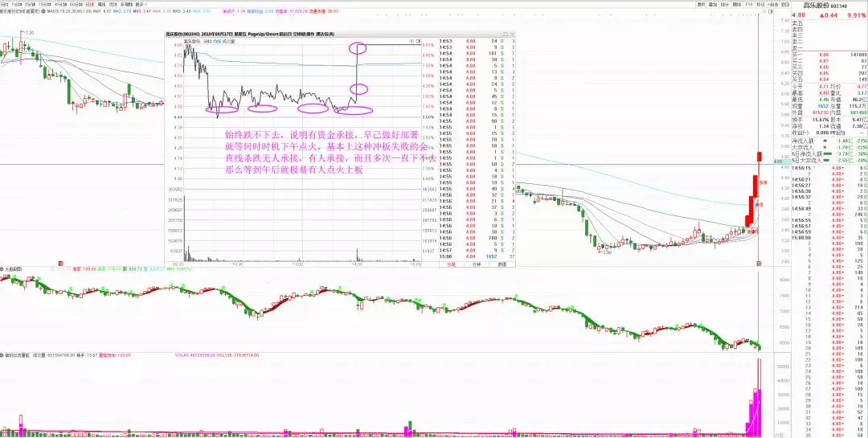This screenshot has width=868, height=438.
Task: Open the 统计 statistics tool
Action: (x=725, y=5)
